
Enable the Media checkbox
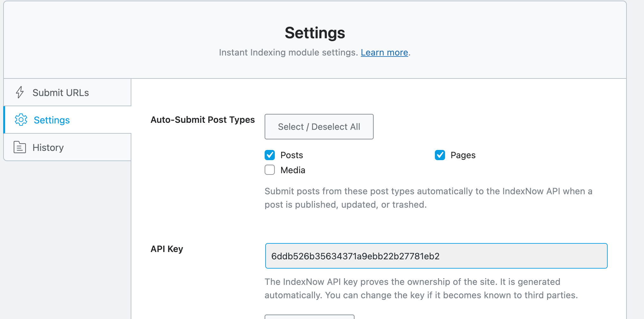pos(270,170)
